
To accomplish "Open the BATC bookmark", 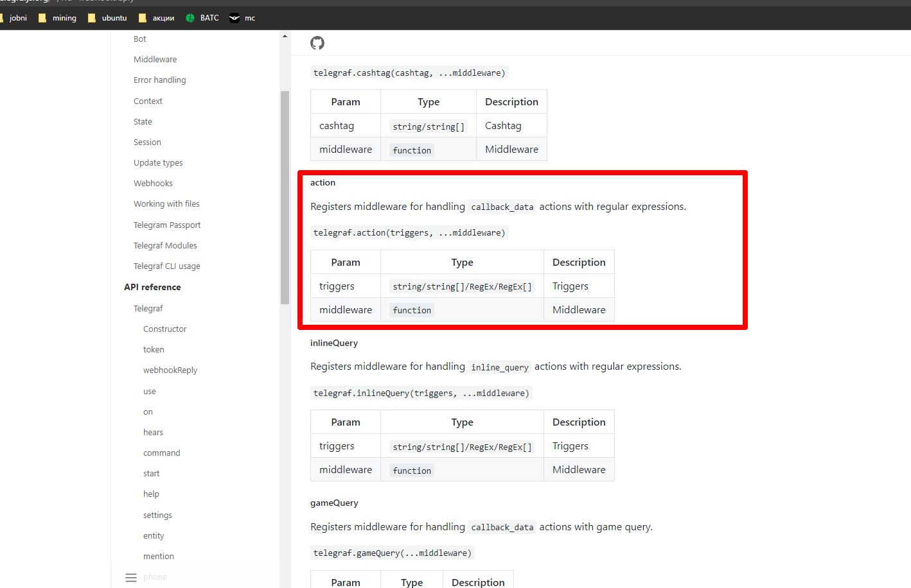I will click(202, 18).
